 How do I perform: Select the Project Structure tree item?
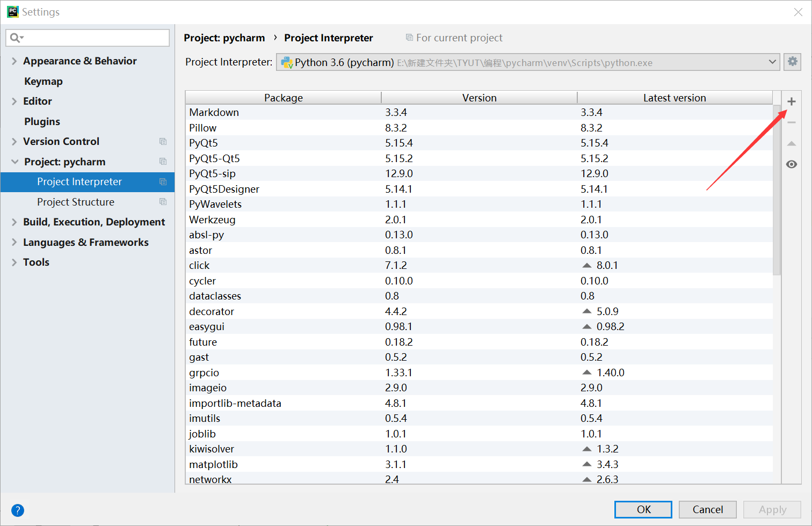pos(88,202)
